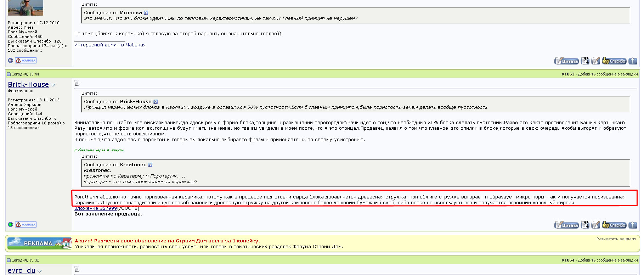The image size is (644, 275).
Task: Click quick reply icon in post #1863
Action: point(596,225)
